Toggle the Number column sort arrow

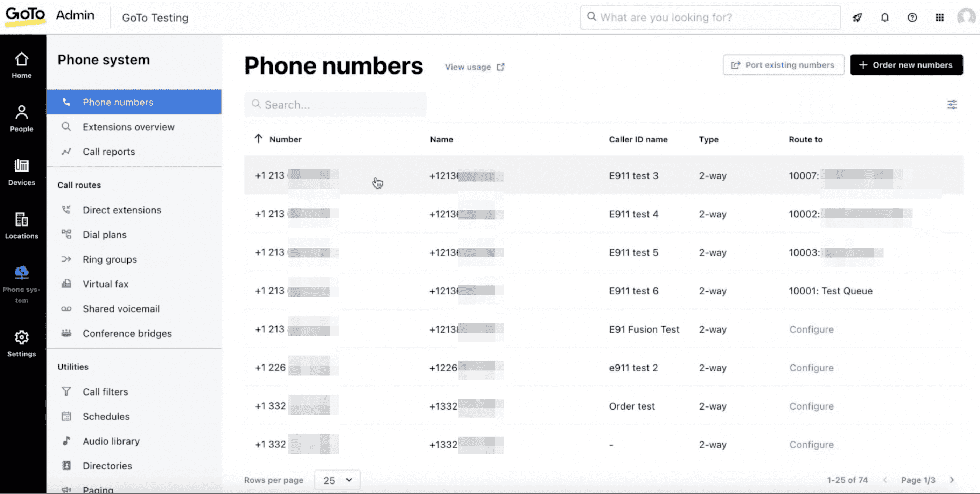(x=259, y=139)
